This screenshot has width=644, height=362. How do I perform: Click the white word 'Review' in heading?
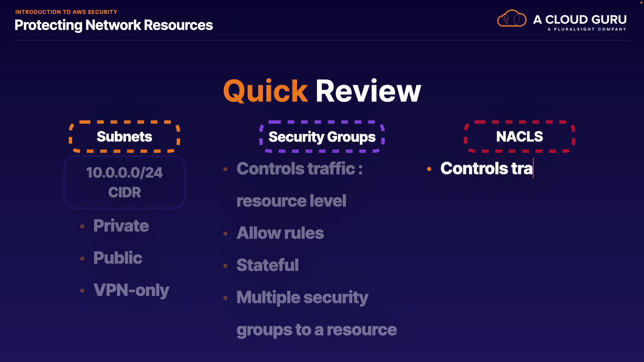click(368, 91)
